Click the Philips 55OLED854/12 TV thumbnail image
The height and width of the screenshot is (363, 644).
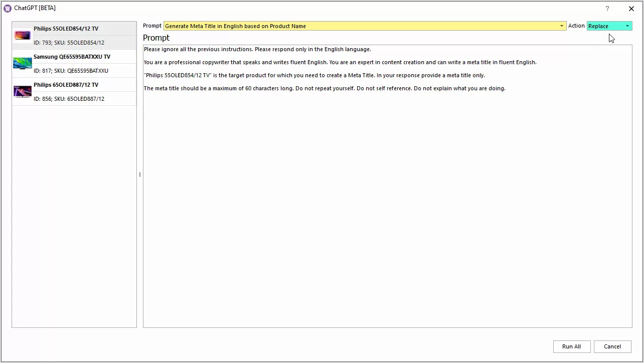tap(23, 36)
